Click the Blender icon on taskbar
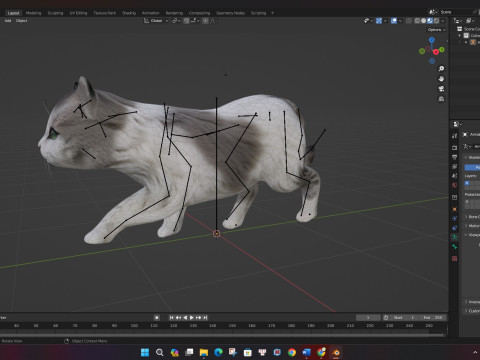This screenshot has height=360, width=480. [x=336, y=352]
